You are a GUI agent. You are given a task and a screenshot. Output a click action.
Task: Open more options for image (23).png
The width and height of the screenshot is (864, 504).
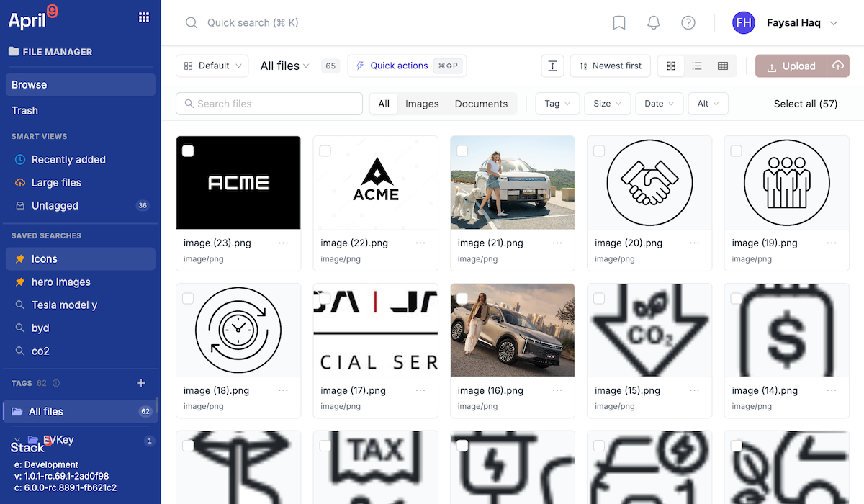tap(284, 243)
